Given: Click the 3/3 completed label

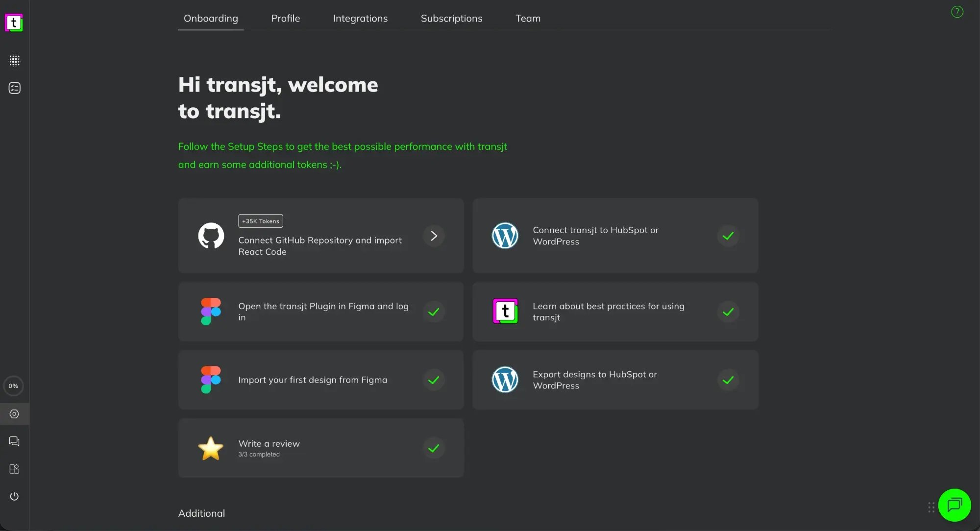Looking at the screenshot, I should 259,455.
